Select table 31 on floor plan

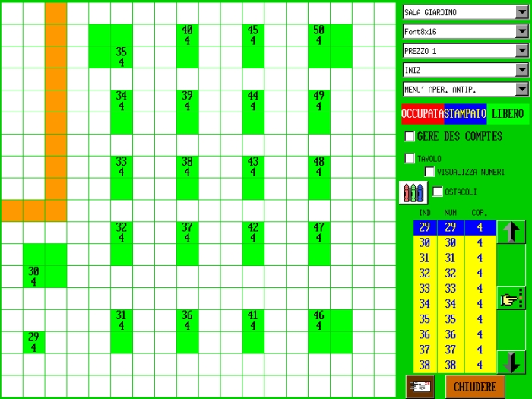point(122,331)
